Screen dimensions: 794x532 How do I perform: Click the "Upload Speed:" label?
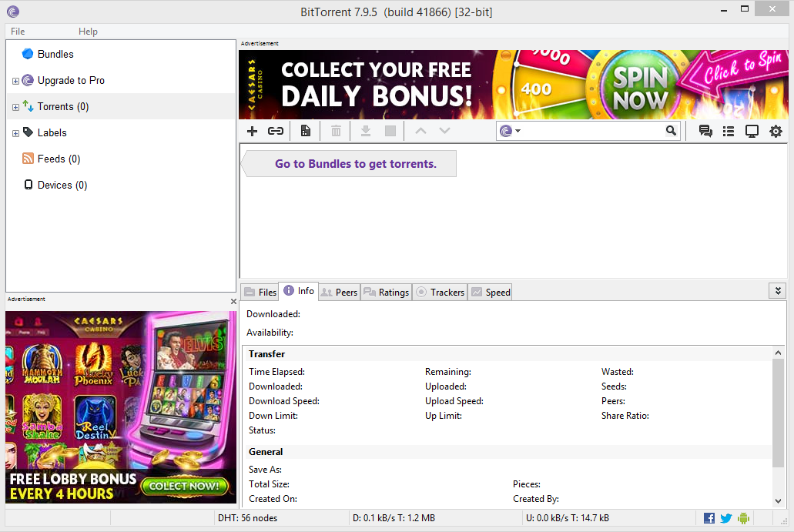click(454, 401)
